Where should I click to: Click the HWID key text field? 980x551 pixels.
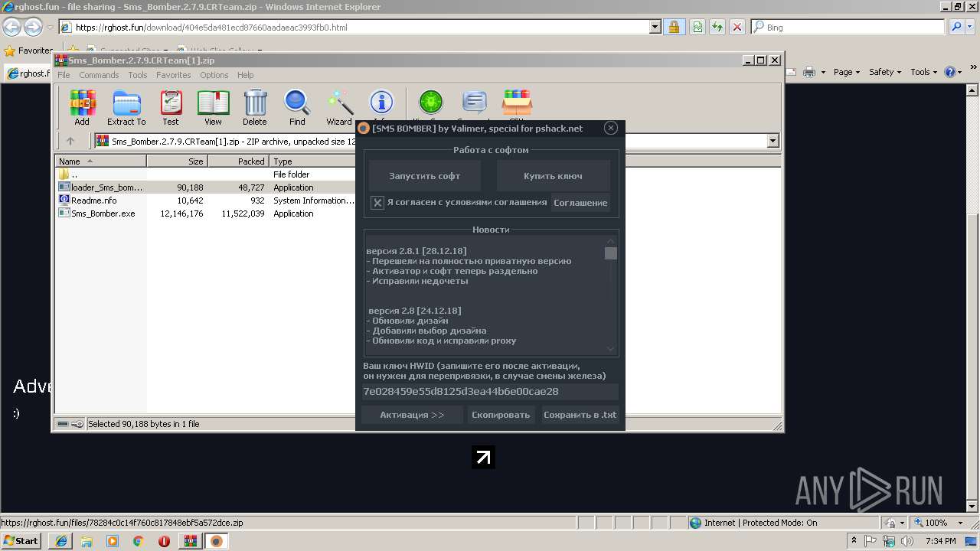[x=490, y=391]
